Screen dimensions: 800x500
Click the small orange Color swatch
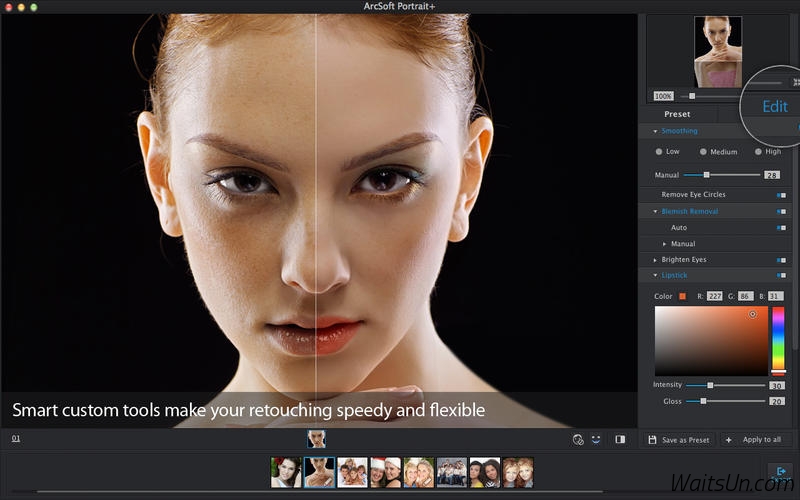[682, 296]
